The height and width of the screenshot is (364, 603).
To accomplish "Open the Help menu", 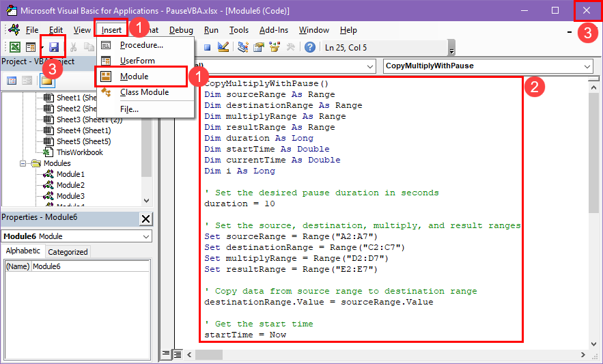I will [x=348, y=30].
